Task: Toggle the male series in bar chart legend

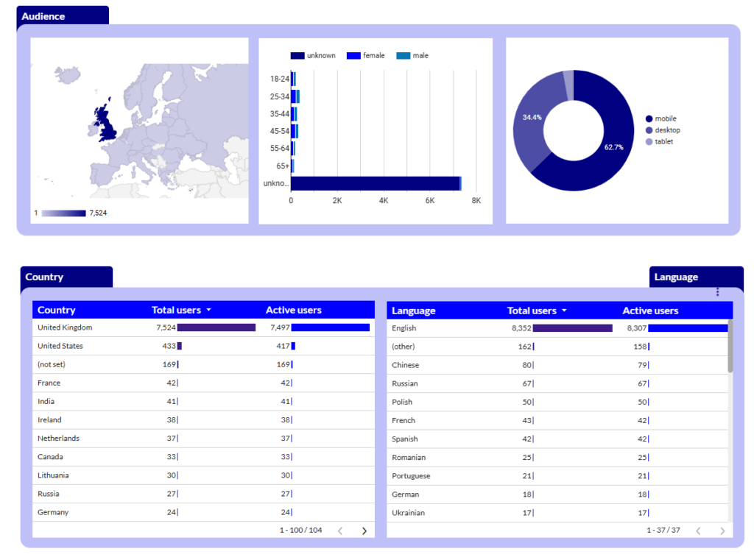Action: pyautogui.click(x=412, y=56)
